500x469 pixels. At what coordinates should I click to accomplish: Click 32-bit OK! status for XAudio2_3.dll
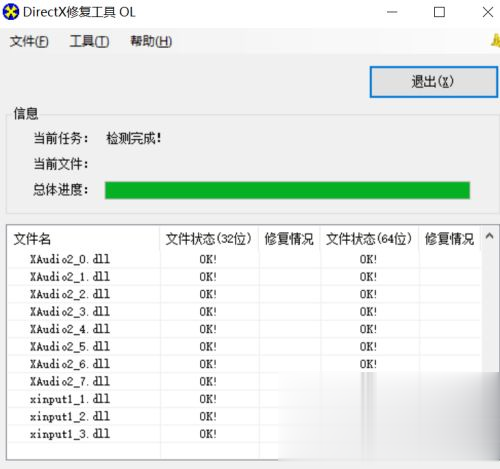click(208, 312)
